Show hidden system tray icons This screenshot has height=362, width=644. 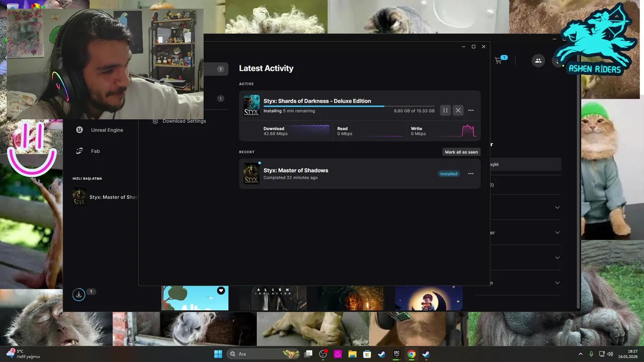tap(580, 354)
